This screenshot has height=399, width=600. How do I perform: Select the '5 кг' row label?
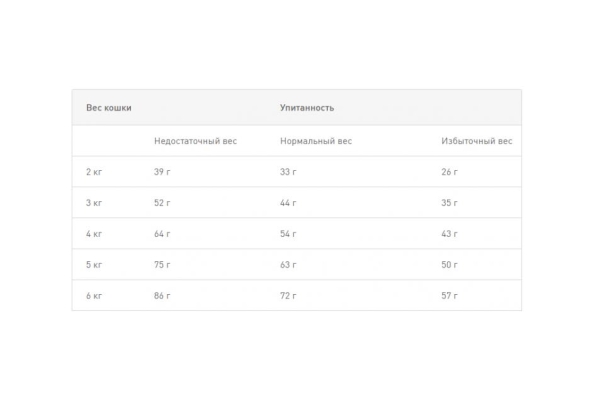[94, 265]
